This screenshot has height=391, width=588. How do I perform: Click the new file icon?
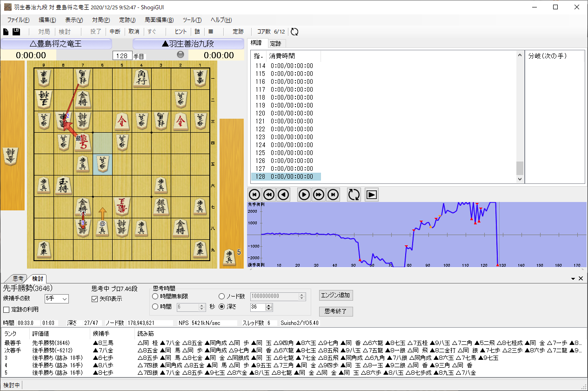click(x=6, y=32)
